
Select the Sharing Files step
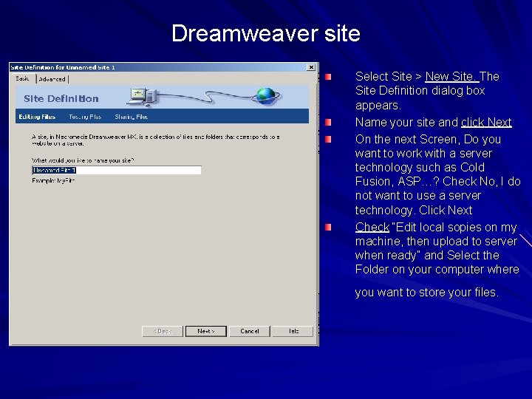(131, 117)
